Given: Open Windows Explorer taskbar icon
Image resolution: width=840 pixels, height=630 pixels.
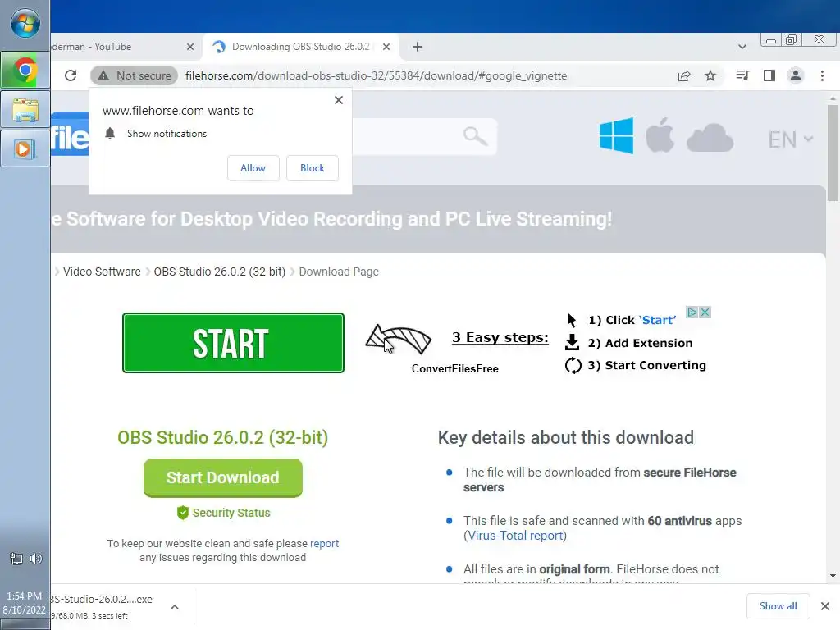Looking at the screenshot, I should pos(25,110).
